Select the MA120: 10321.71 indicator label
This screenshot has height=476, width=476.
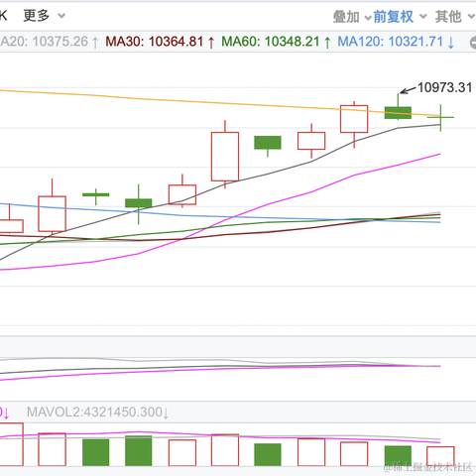click(x=396, y=42)
